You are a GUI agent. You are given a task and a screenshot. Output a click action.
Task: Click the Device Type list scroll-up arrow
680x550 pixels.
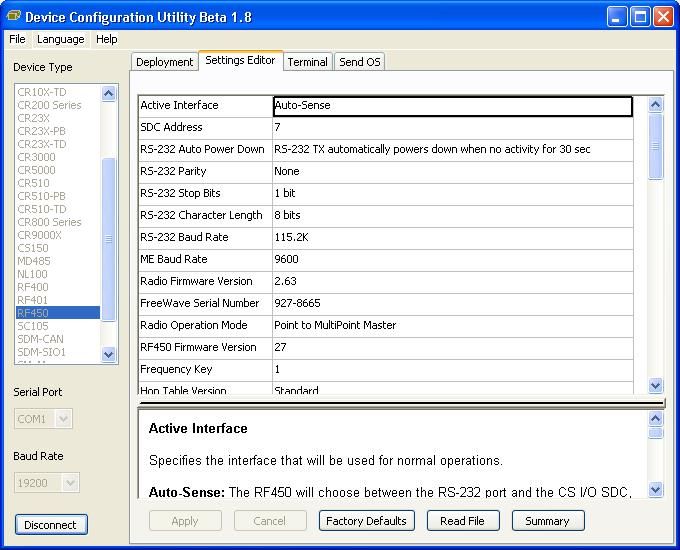(x=108, y=93)
